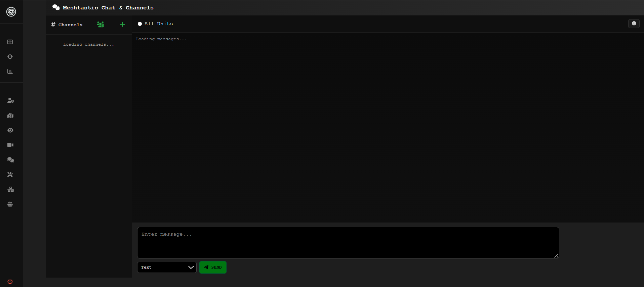Select the chat bubbles icon in sidebar

(x=10, y=160)
